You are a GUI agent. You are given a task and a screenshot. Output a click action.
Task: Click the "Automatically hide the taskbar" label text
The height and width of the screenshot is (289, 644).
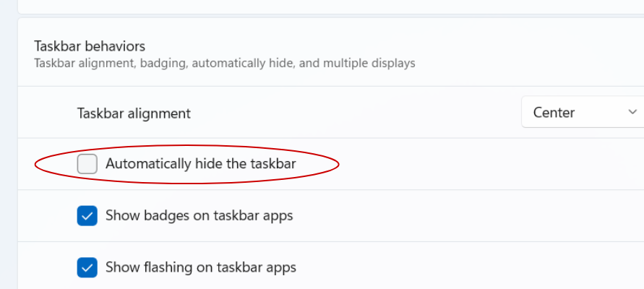(x=200, y=164)
